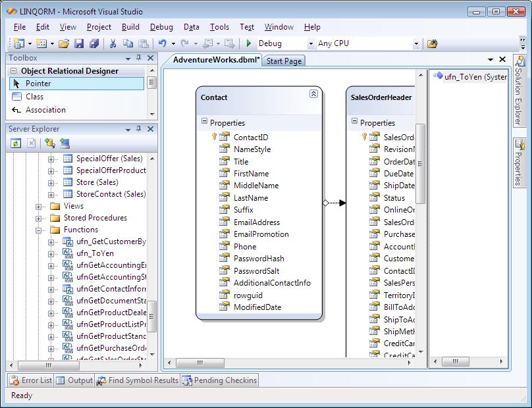Click the Navigate Backward toolbar icon

click(207, 43)
